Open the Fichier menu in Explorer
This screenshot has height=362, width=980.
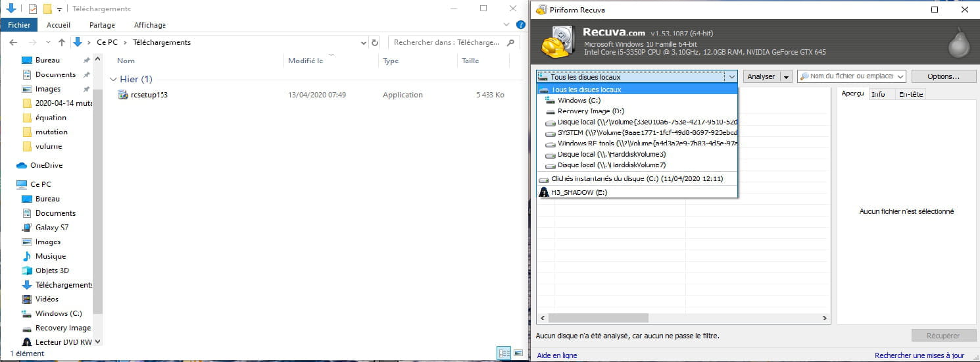click(19, 25)
